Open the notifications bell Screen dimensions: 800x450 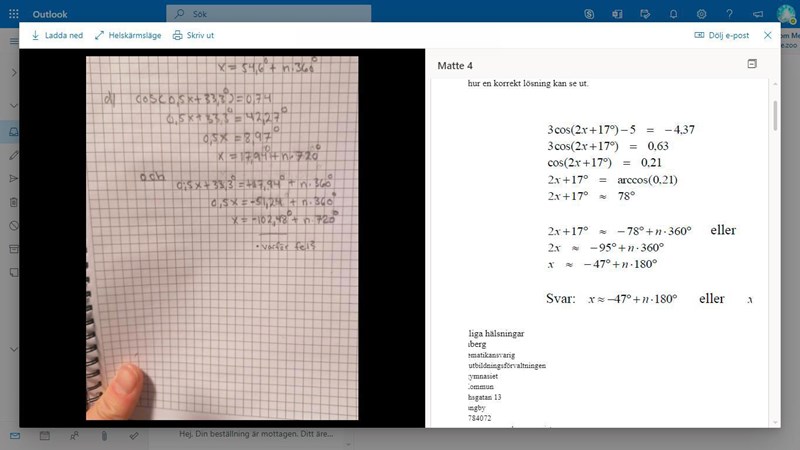(x=673, y=14)
